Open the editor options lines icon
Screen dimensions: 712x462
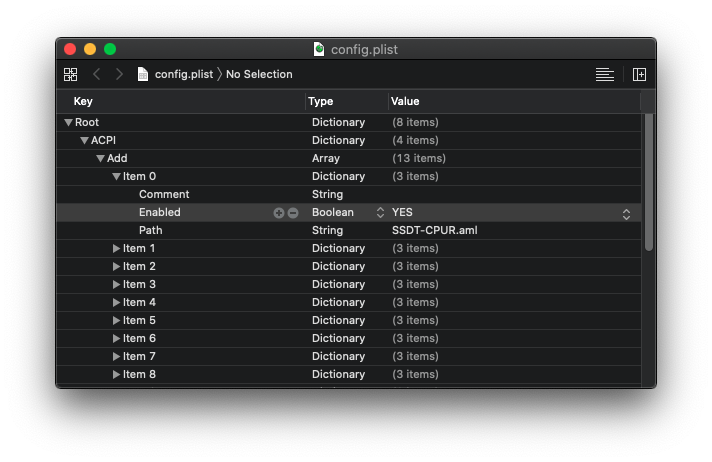tap(604, 74)
